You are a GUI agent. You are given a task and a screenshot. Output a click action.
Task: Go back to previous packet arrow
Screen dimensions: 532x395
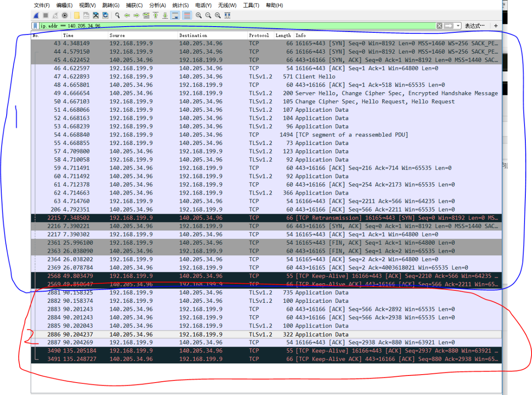(x=127, y=16)
